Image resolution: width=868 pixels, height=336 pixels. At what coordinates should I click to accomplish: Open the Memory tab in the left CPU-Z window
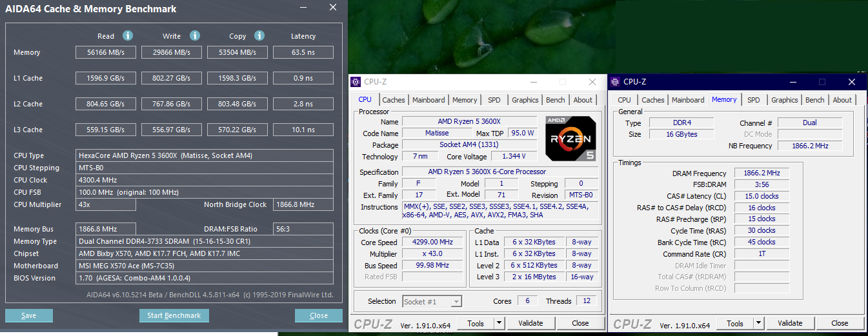465,100
